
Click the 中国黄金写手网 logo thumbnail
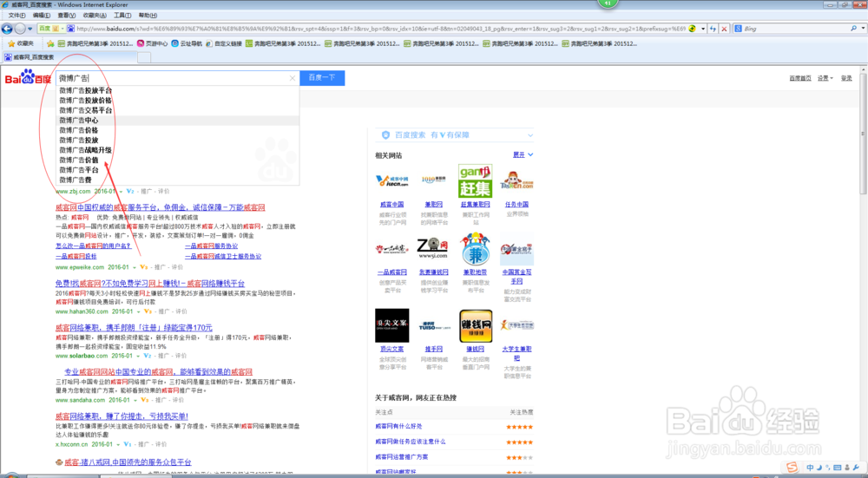click(x=516, y=249)
